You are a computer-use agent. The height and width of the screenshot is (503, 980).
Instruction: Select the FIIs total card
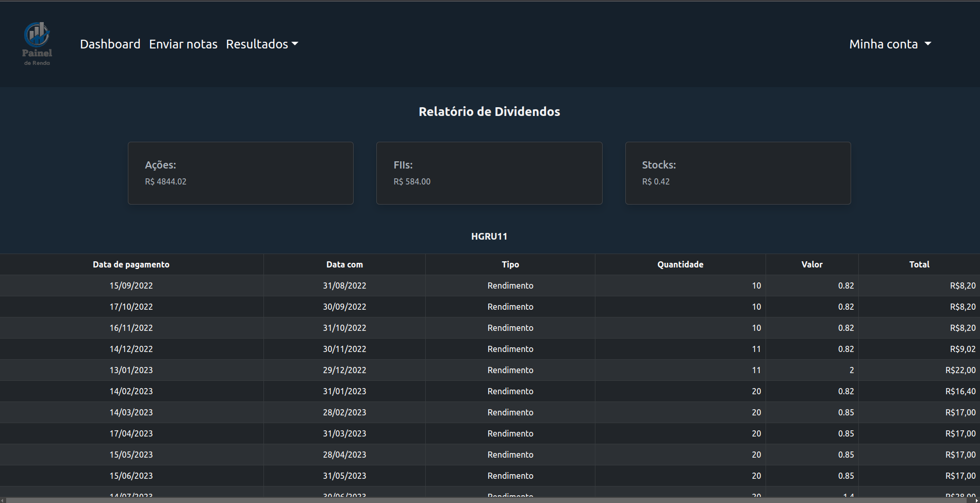click(489, 173)
